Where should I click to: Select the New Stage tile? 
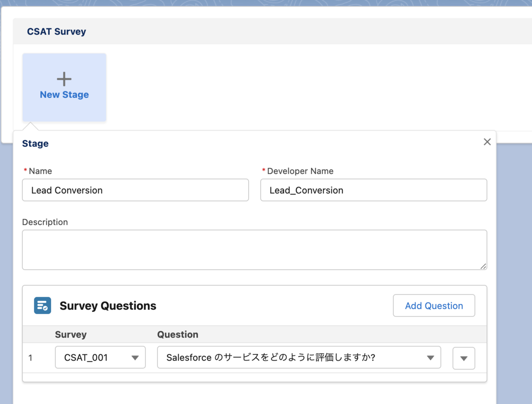pos(64,87)
